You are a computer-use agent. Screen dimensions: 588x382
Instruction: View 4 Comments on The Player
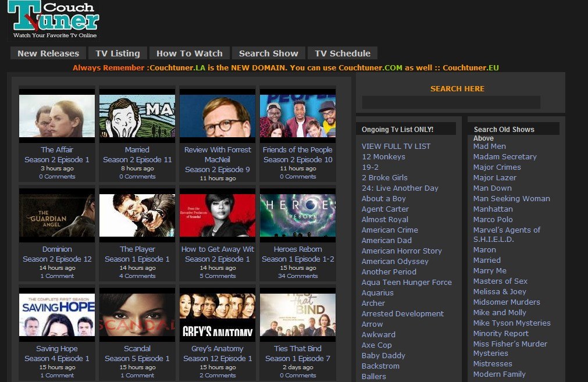[137, 276]
